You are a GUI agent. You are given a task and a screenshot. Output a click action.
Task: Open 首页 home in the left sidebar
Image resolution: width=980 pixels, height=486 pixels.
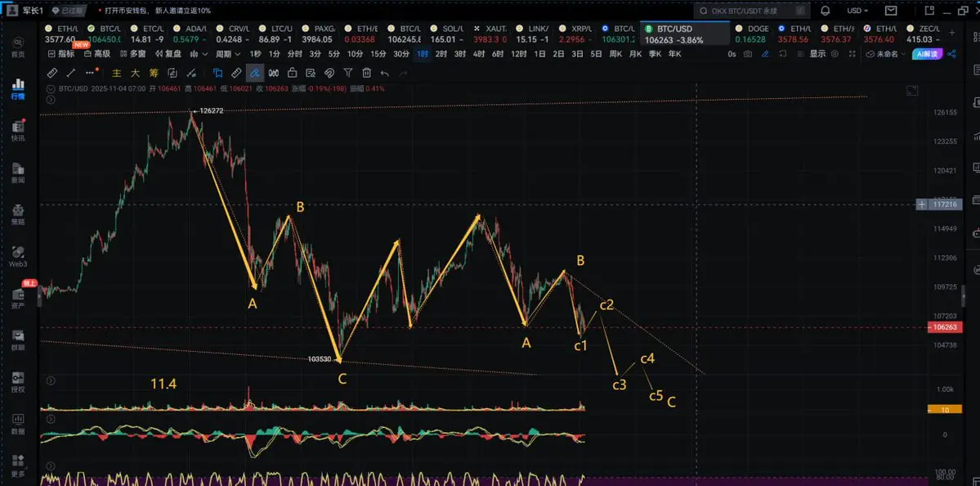click(x=17, y=47)
